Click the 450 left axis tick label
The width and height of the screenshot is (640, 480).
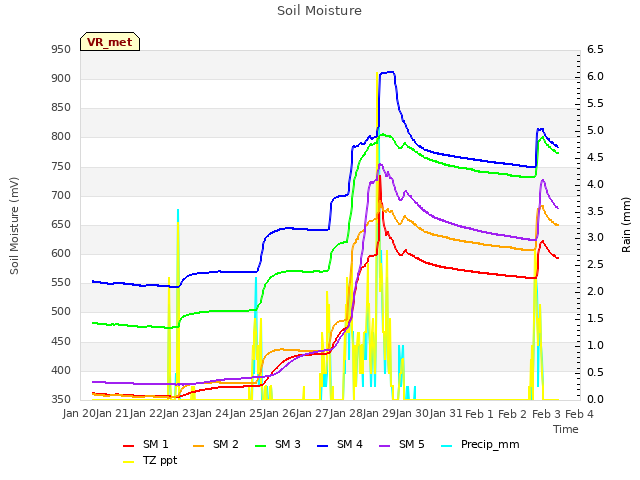tap(61, 341)
